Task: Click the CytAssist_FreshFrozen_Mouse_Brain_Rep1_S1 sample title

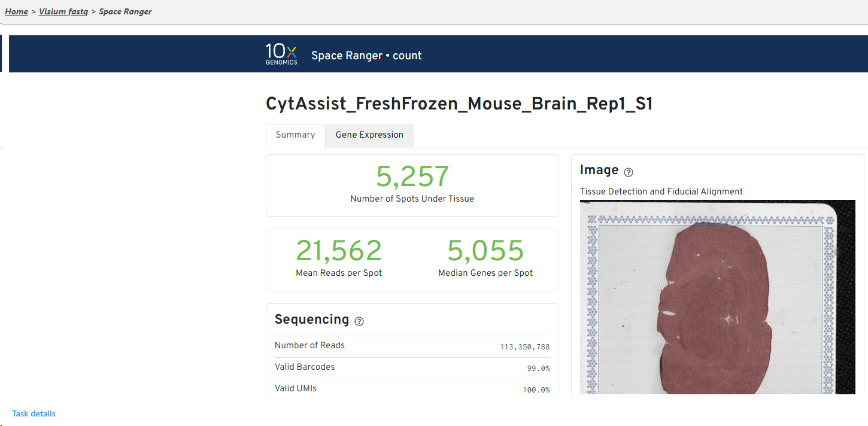Action: 459,104
